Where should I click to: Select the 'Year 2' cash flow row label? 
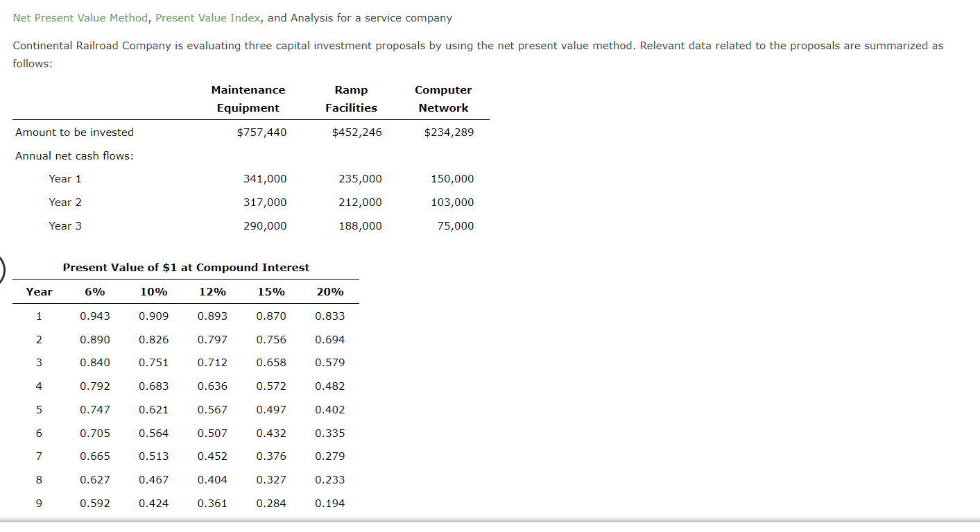click(65, 203)
